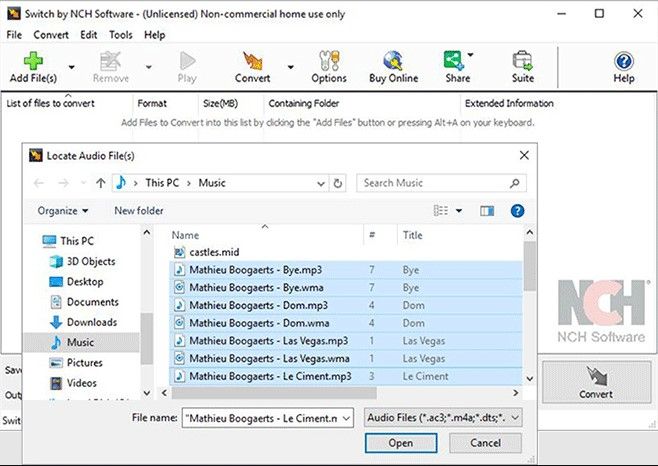Click the Open button
Screen dimensions: 658x466
(x=401, y=443)
